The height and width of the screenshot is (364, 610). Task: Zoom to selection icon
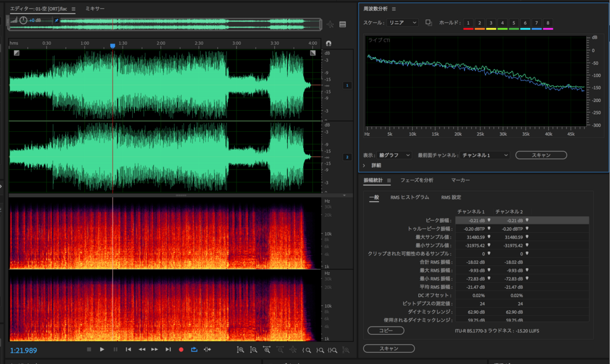[x=332, y=350]
